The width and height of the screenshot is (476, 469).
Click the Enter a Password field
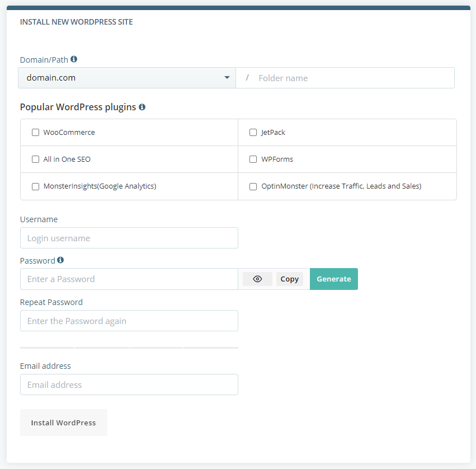129,279
